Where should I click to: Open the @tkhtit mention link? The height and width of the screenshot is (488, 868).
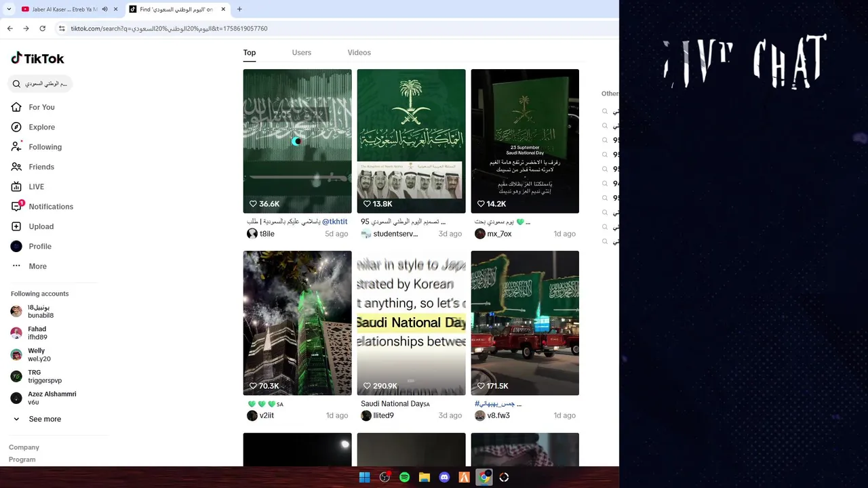(334, 222)
